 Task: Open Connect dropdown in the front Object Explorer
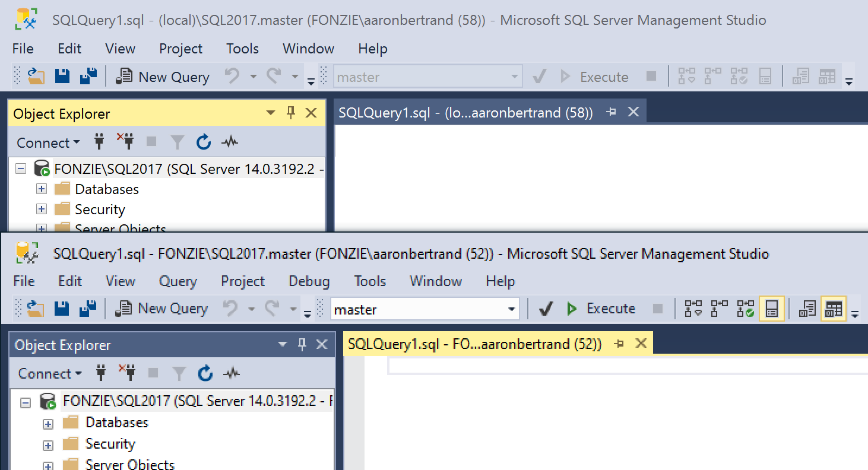coord(50,373)
